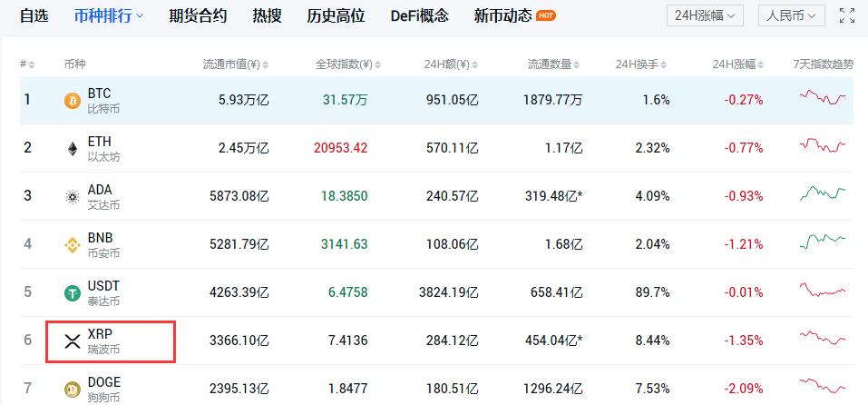Viewport: 868px width, 405px height.
Task: Click the fullscreen expand icon
Action: coord(846,15)
